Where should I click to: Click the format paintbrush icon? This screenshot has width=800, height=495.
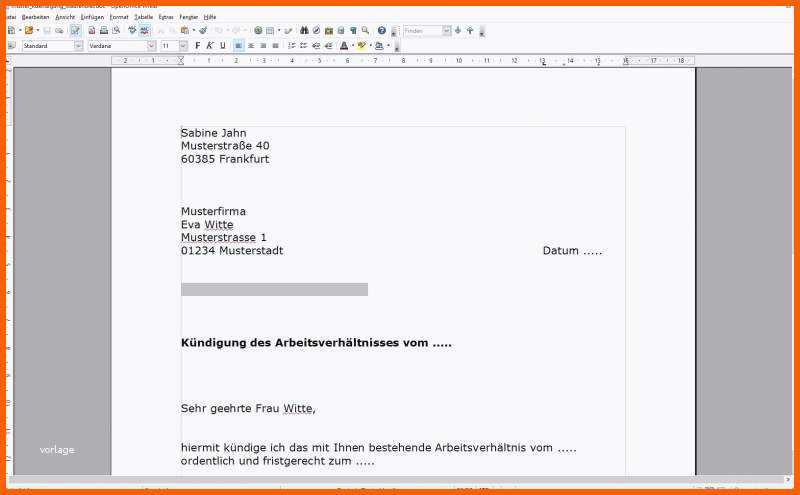pyautogui.click(x=203, y=31)
